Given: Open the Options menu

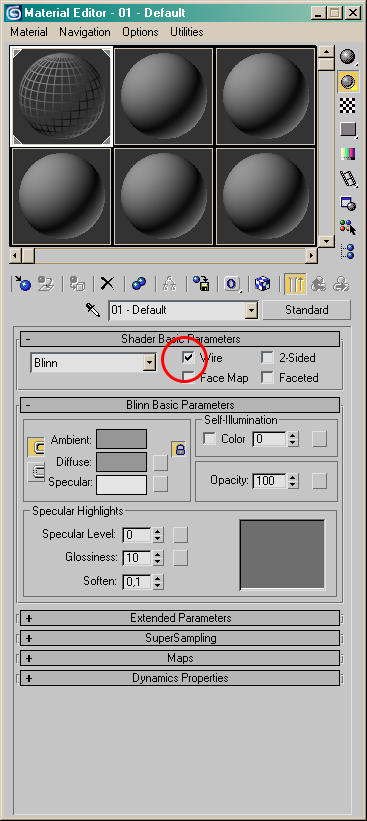Looking at the screenshot, I should [140, 32].
